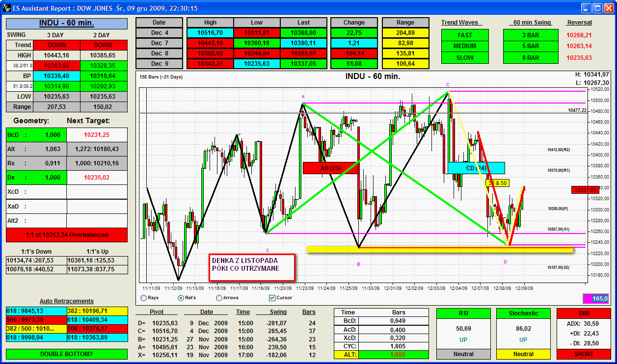
Task: Select the SLOW trend wave button
Action: click(465, 58)
